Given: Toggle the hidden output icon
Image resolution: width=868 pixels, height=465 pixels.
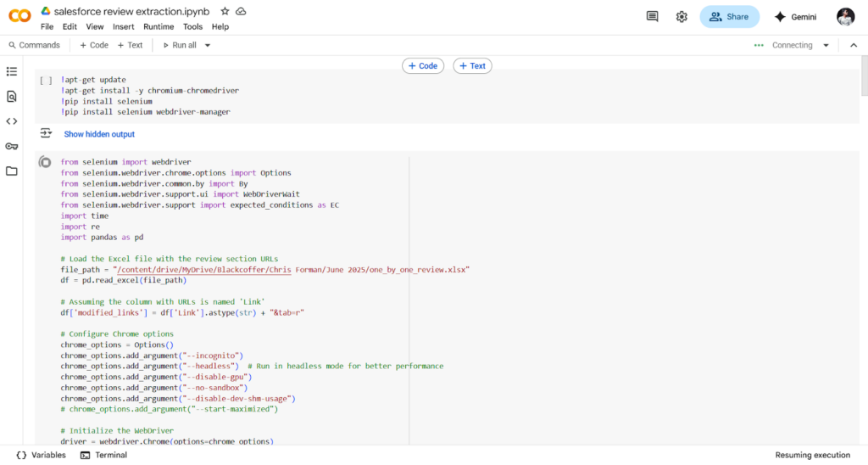Looking at the screenshot, I should (x=45, y=134).
